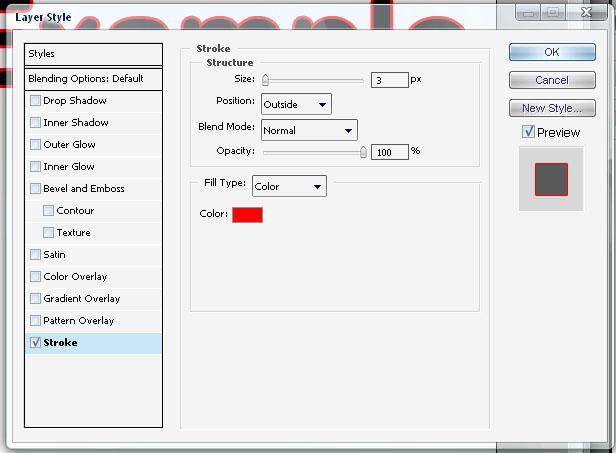Enable Bevel and Emboss checkbox
The height and width of the screenshot is (453, 616).
click(x=35, y=189)
